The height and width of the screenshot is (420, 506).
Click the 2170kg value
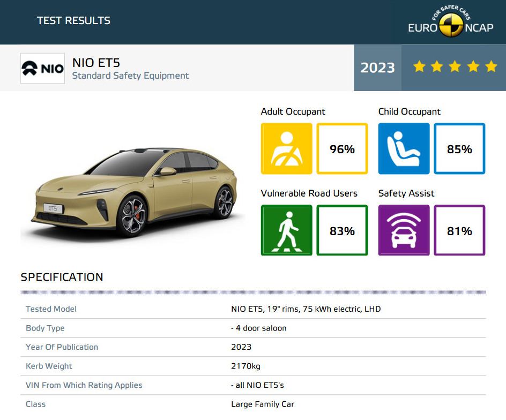(x=245, y=366)
